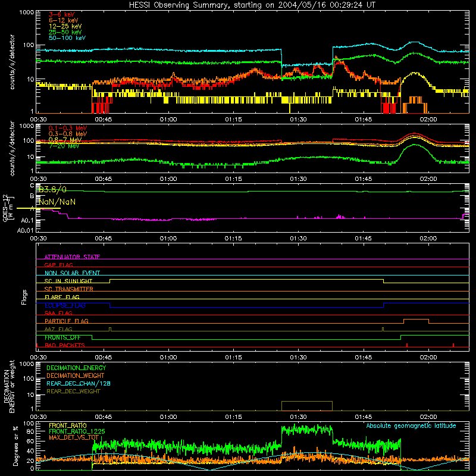Click the DECIMATION_ENERGY legend label

(76, 368)
